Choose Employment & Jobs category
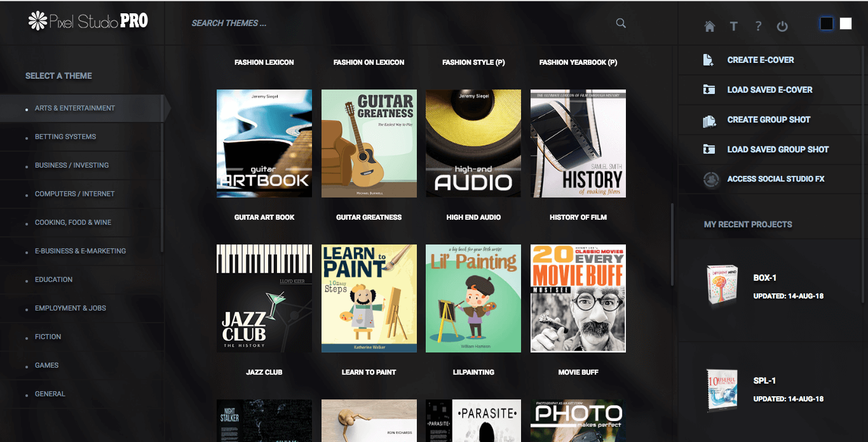Image resolution: width=868 pixels, height=442 pixels. pos(81,308)
